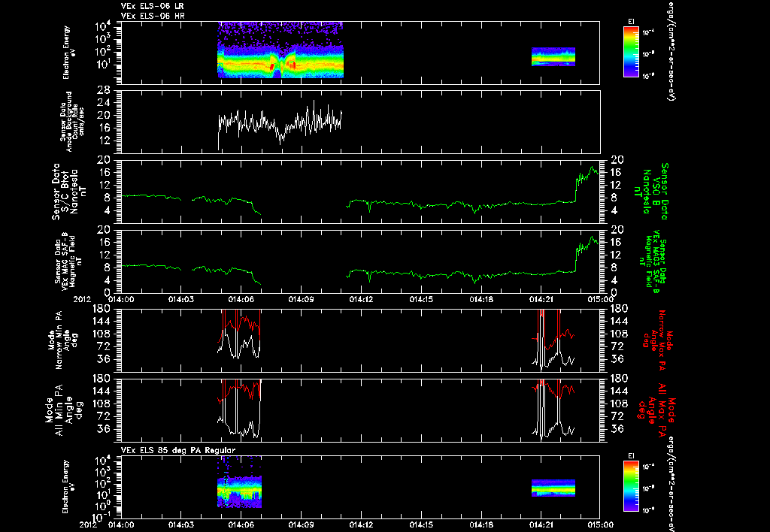
Task: Click '014:00' on the time axis under the MAG panel
Action: [x=121, y=299]
